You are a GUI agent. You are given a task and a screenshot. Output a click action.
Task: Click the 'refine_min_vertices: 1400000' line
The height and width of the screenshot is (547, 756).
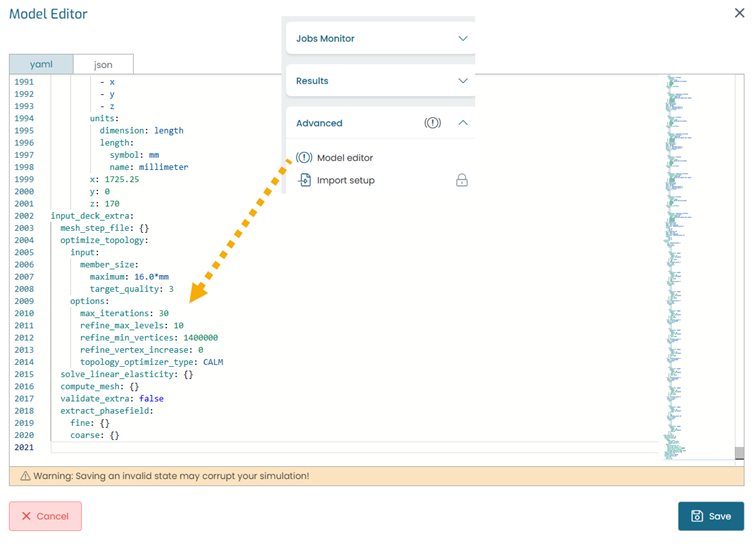[149, 338]
